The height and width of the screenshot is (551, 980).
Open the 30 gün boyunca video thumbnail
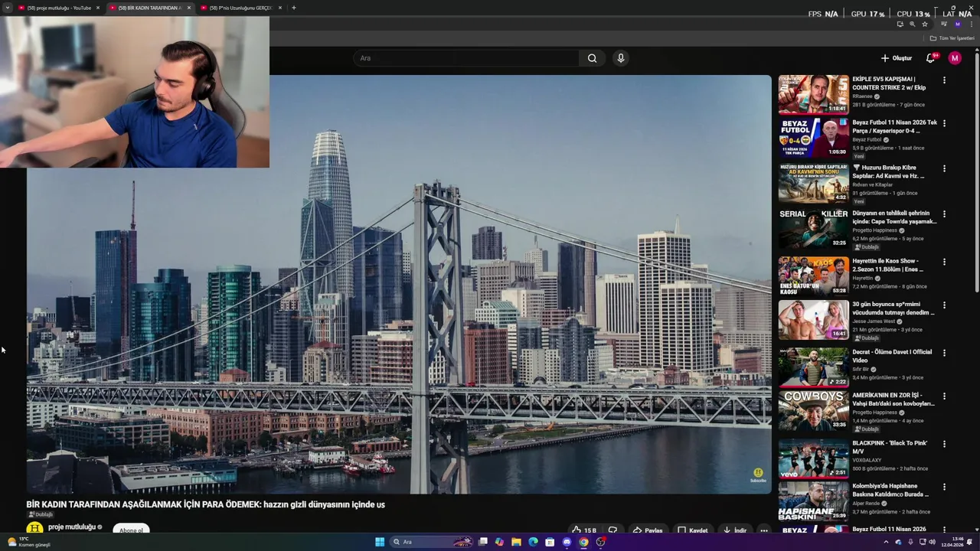tap(813, 319)
